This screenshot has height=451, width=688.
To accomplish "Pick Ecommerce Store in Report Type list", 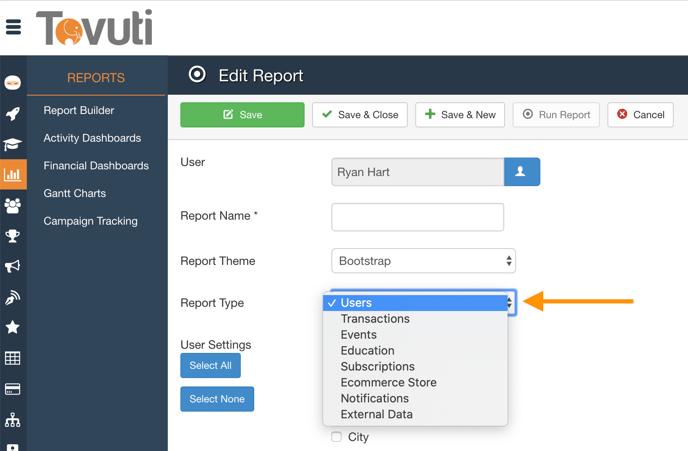I will point(388,382).
